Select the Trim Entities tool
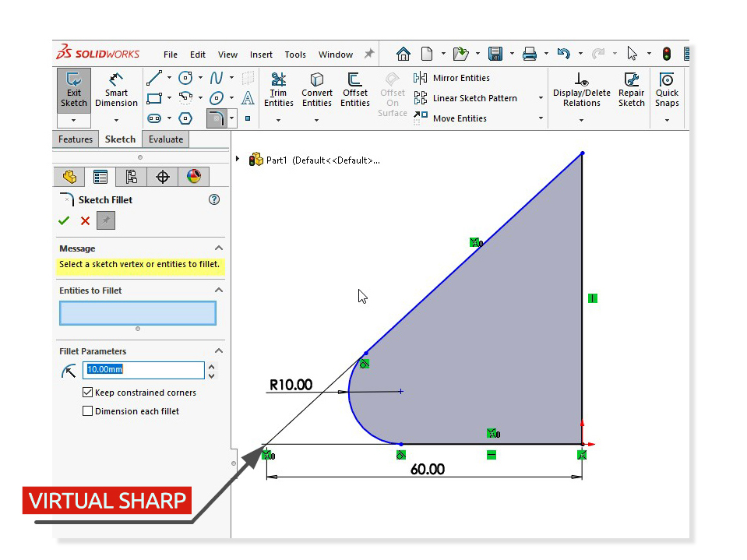Screen dimensions: 747x560 278,87
